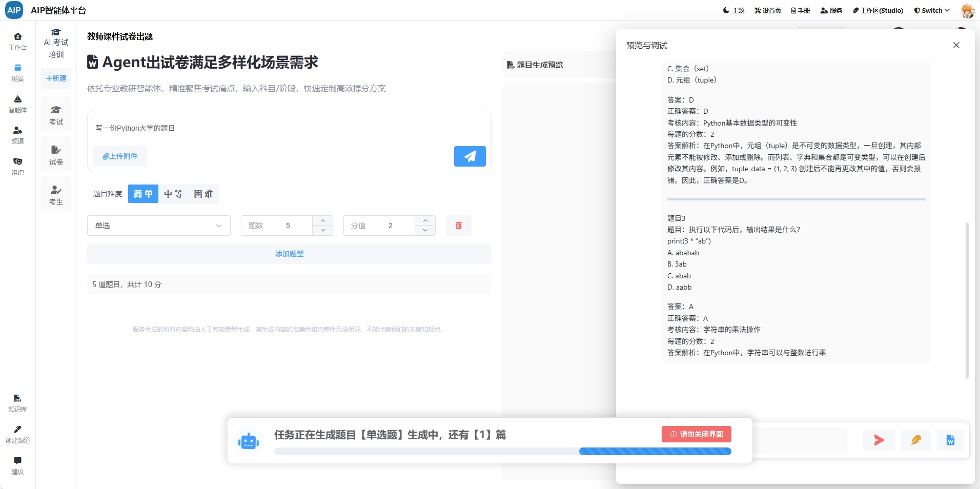The width and height of the screenshot is (980, 489).
Task: Open the 频道 sidebar item
Action: click(x=18, y=135)
